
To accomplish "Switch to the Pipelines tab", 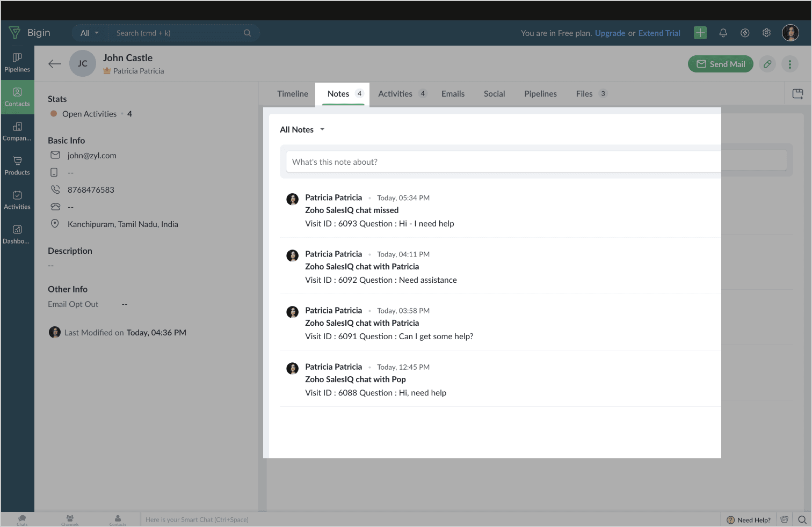I will (540, 94).
